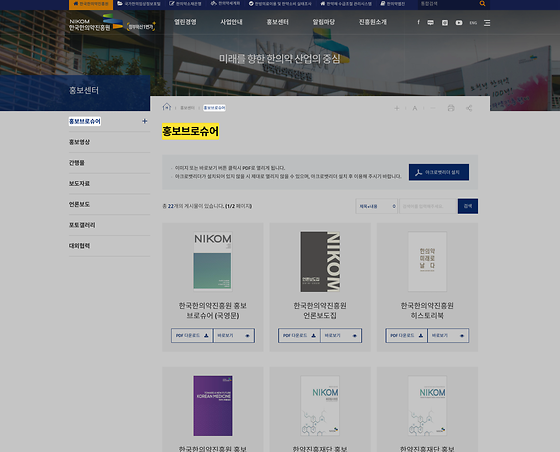The image size is (560, 452).
Task: Focus the 통합검색 search field
Action: 448,4
